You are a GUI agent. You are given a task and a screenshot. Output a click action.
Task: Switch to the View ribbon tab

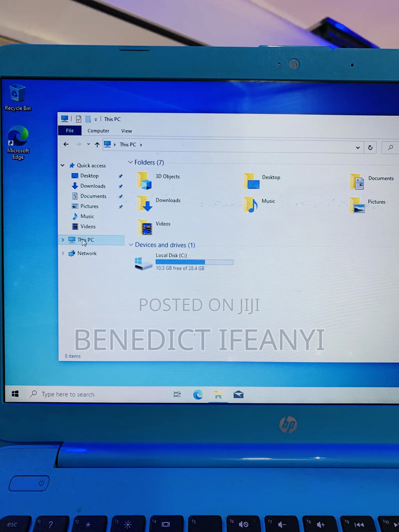click(127, 131)
